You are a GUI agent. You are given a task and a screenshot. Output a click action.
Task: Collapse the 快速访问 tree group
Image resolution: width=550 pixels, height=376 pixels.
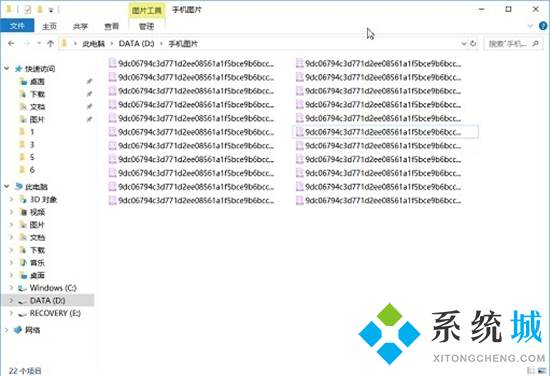pyautogui.click(x=7, y=68)
